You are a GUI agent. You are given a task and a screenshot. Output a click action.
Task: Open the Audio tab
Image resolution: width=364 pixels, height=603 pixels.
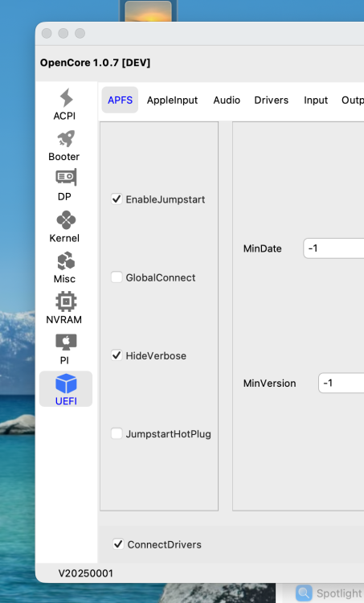point(227,100)
